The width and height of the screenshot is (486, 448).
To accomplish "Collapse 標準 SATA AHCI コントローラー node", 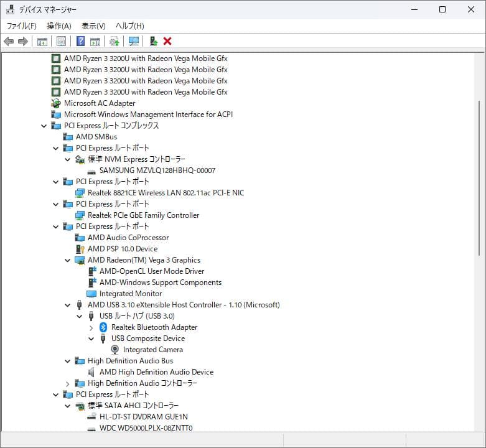I will click(68, 406).
